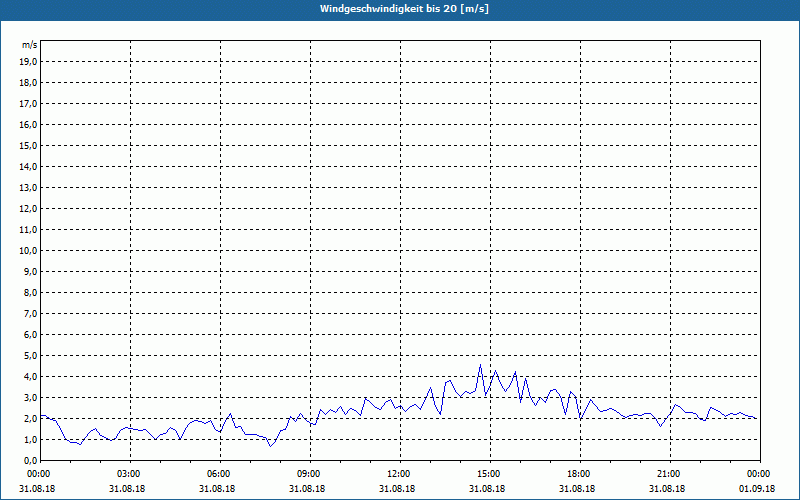Select the 31.08.18 date under 12:00
The image size is (800, 500).
(397, 489)
